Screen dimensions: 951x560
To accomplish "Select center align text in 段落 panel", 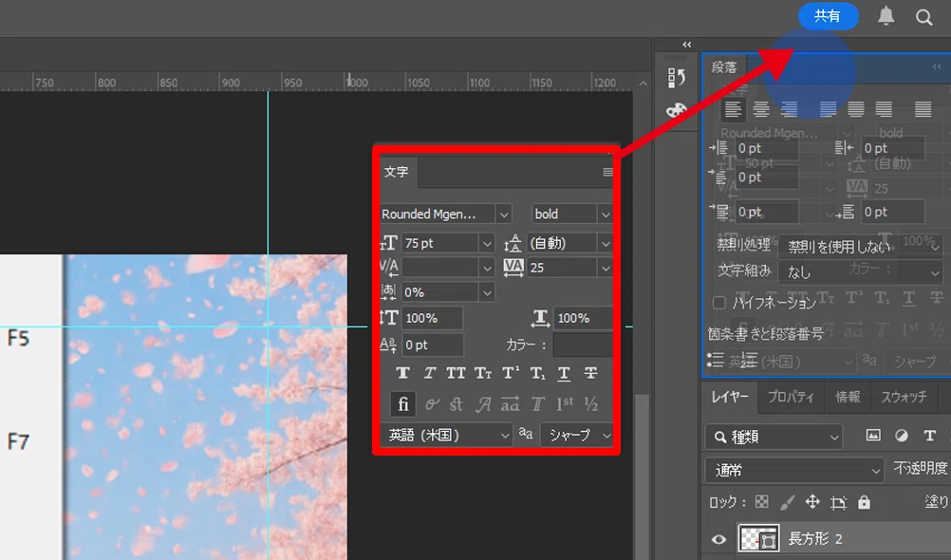I will 760,109.
